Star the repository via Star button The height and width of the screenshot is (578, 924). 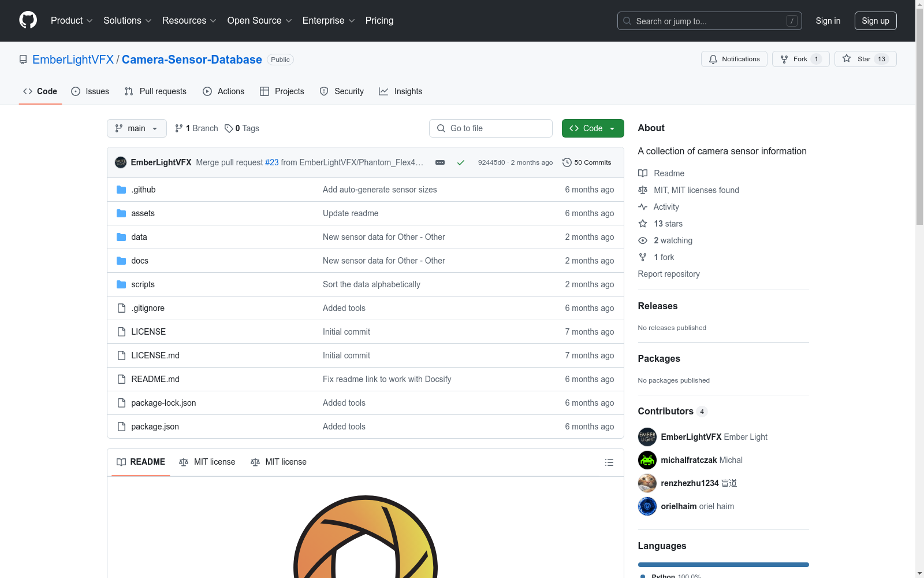(865, 59)
